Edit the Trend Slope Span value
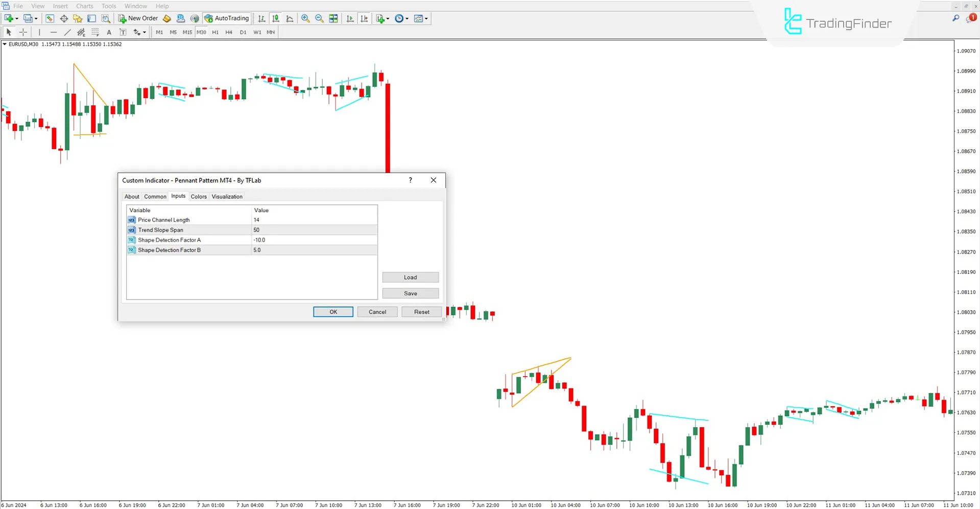 click(315, 230)
